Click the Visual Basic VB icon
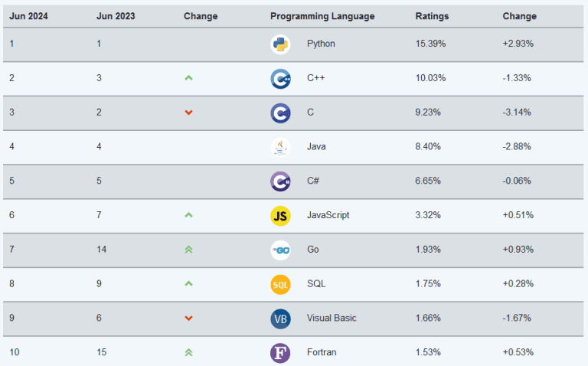Screen dimensions: 588x366 [280, 319]
